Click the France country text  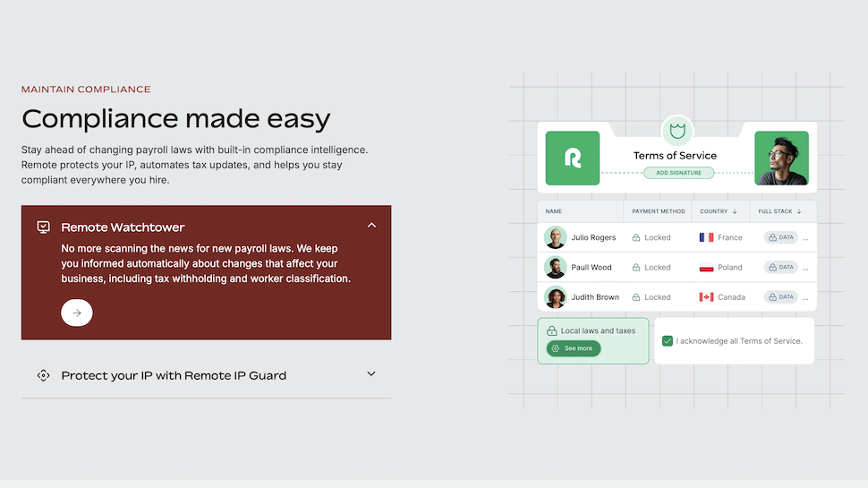click(x=730, y=237)
